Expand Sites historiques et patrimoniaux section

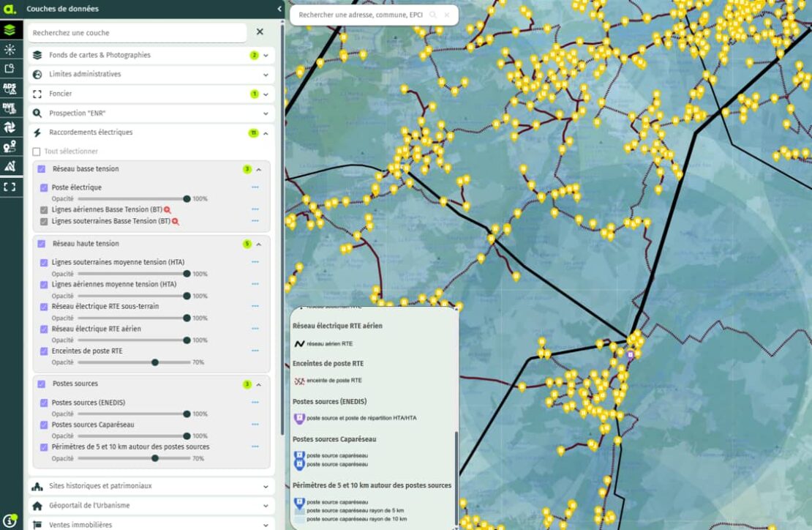tap(266, 486)
